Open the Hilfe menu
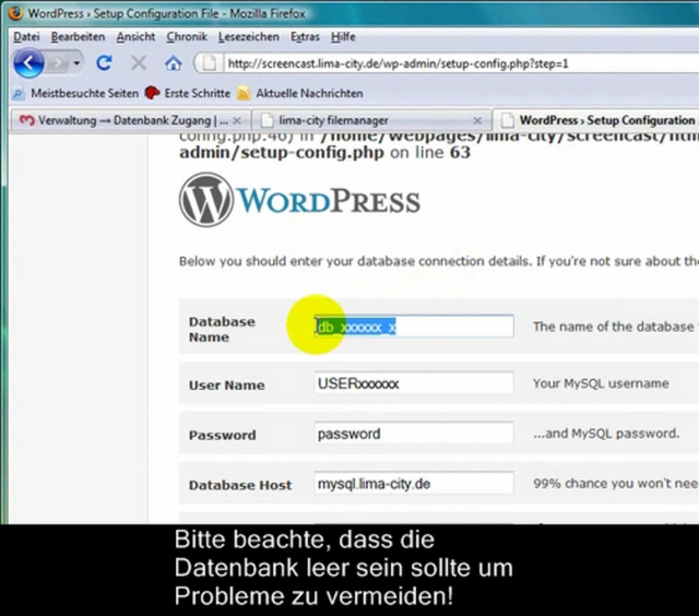 point(343,37)
